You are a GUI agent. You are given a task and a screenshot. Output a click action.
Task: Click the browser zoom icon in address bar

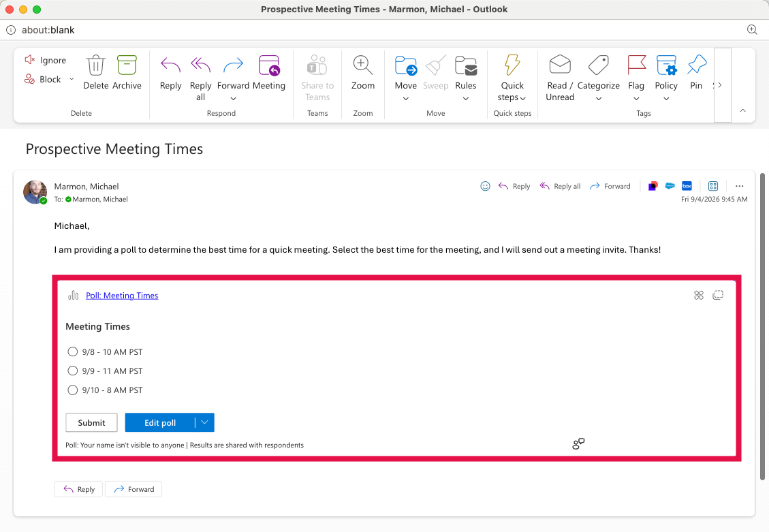click(752, 29)
